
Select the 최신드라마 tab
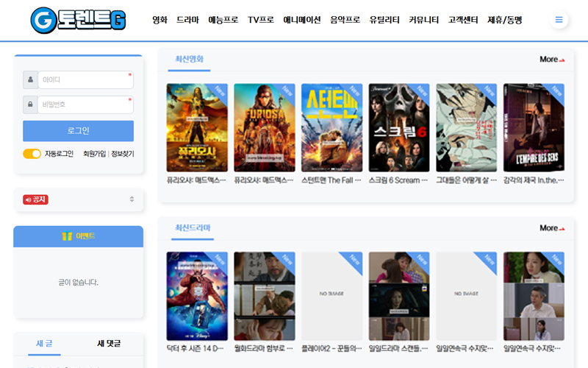click(x=193, y=228)
